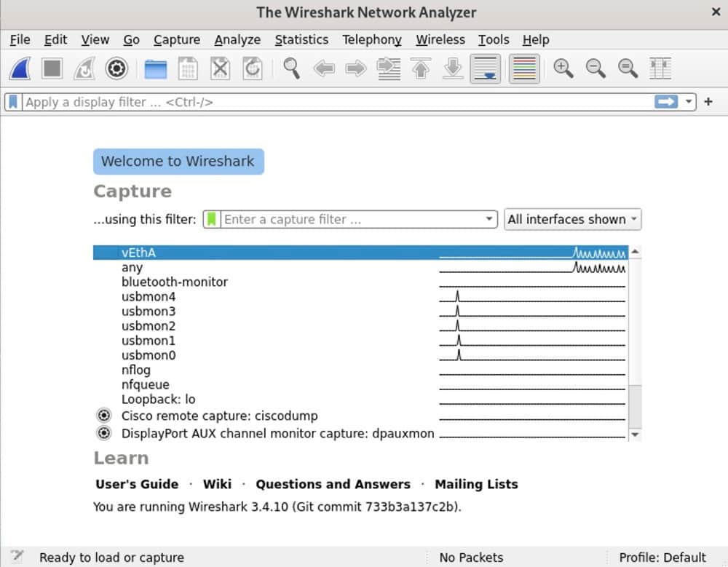Open the Telephony menu
This screenshot has height=567, width=728.
(x=372, y=40)
